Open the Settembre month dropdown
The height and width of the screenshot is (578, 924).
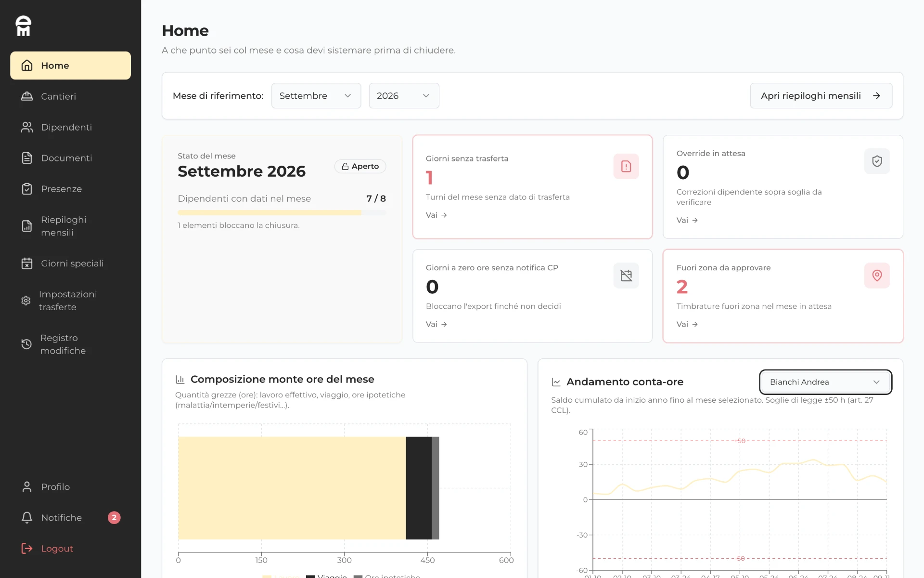click(x=316, y=96)
